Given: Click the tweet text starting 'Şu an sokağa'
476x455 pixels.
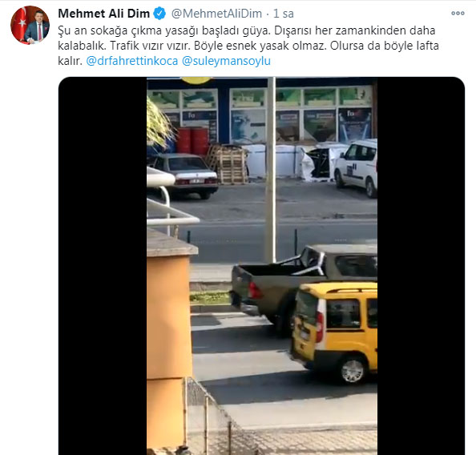Looking at the screenshot, I should click(248, 46).
